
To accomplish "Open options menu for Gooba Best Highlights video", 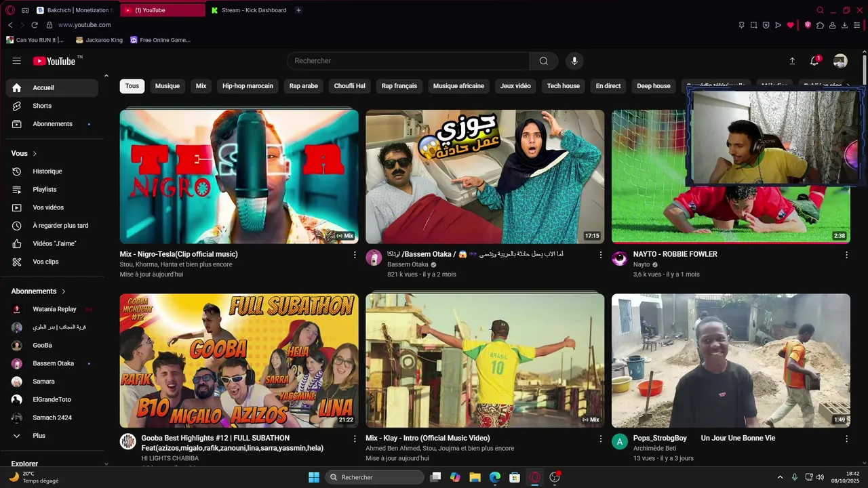I will (355, 439).
